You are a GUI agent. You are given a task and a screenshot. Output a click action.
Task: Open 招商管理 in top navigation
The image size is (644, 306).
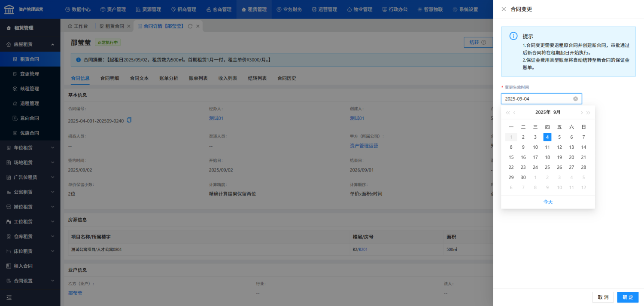coord(183,9)
